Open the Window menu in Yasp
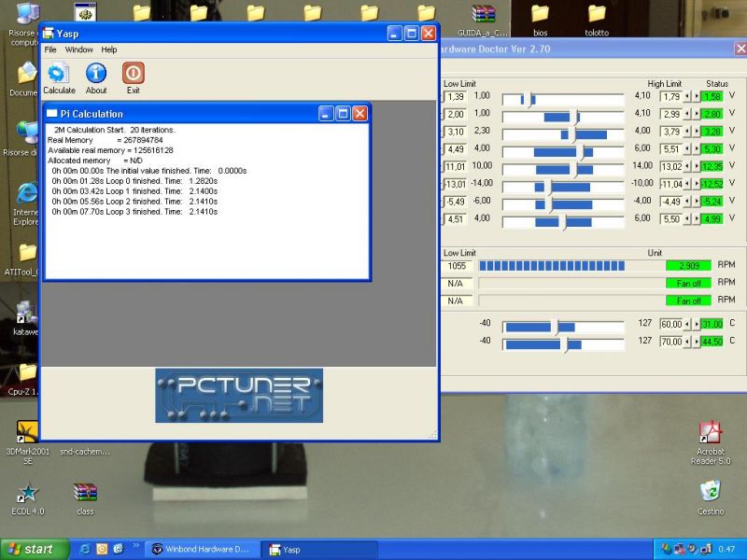 click(79, 49)
